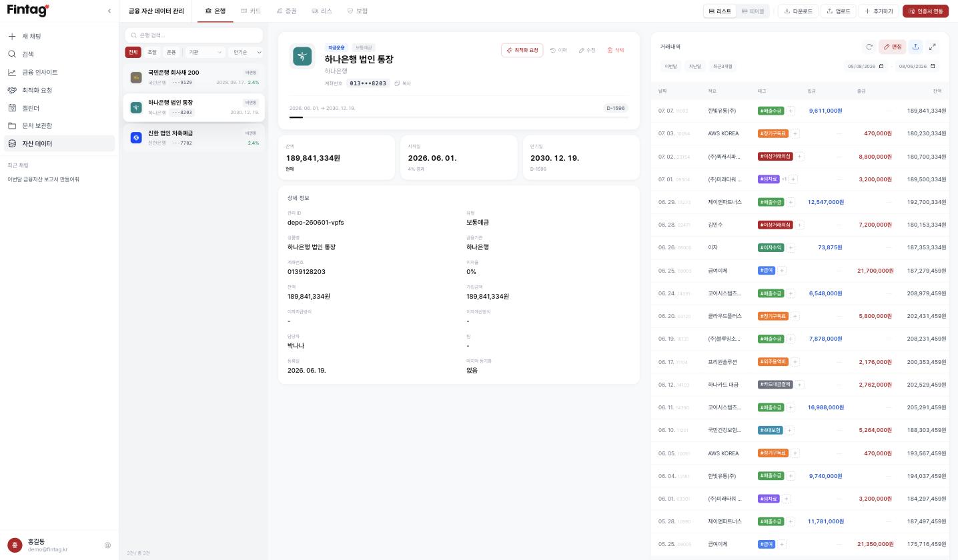
Task: Click the Fintag logo
Action: (28, 10)
